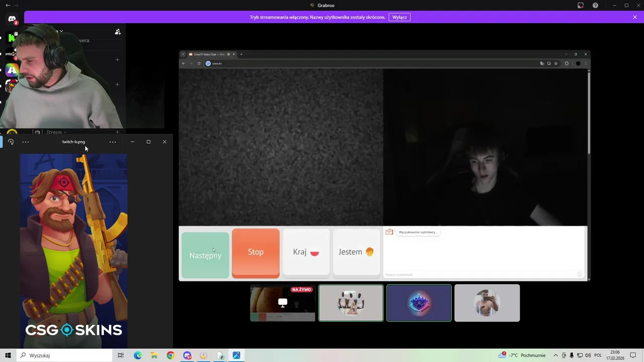Open the Kraj country selector
This screenshot has height=362, width=644.
[x=306, y=252]
